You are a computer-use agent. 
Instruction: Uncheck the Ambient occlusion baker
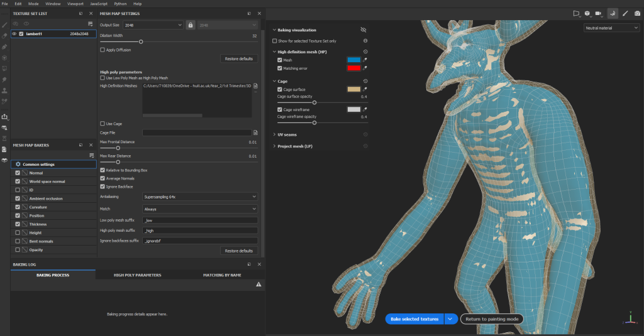[x=18, y=198]
